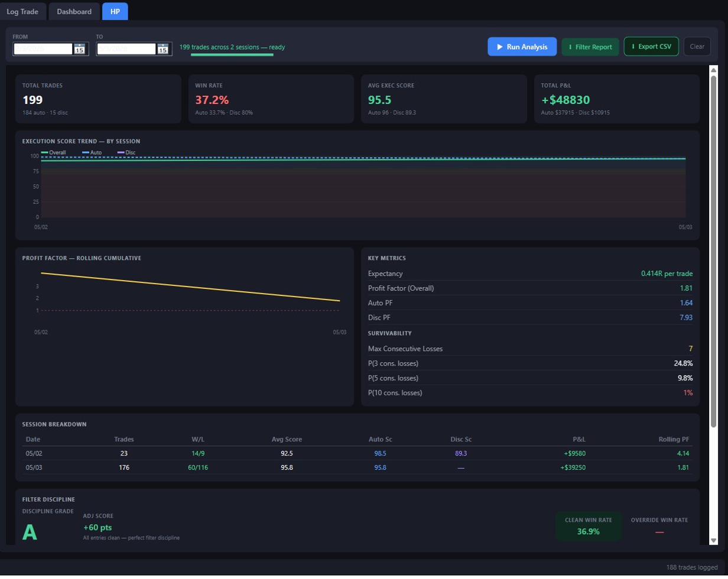
Task: Toggle the Overall series in chart legend
Action: tap(53, 152)
